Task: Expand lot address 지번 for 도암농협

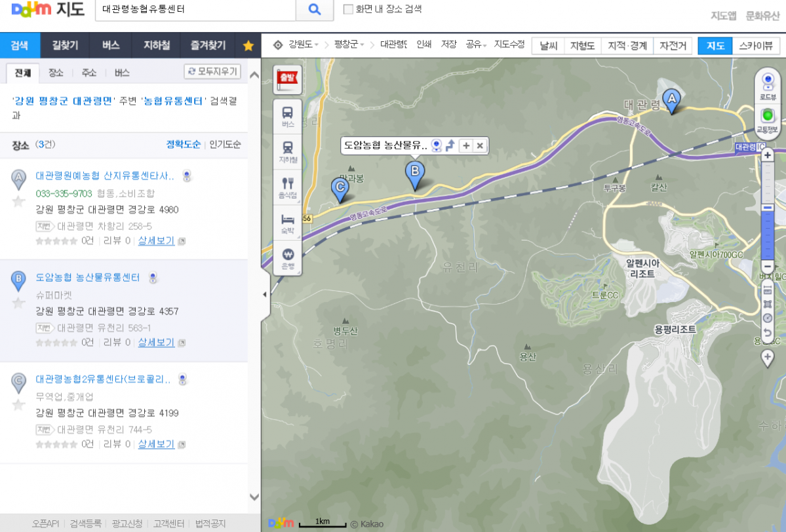Action: [x=44, y=328]
